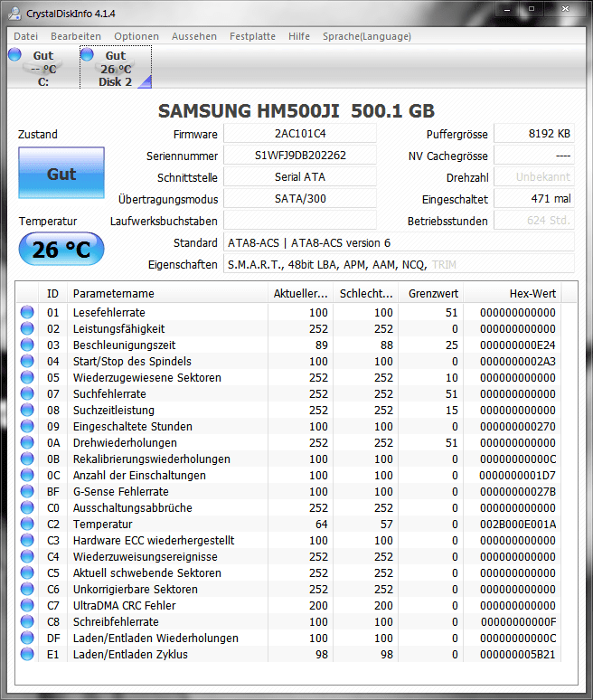Click the status orb for Suchfehlerrate row
The image size is (593, 700).
click(x=27, y=393)
